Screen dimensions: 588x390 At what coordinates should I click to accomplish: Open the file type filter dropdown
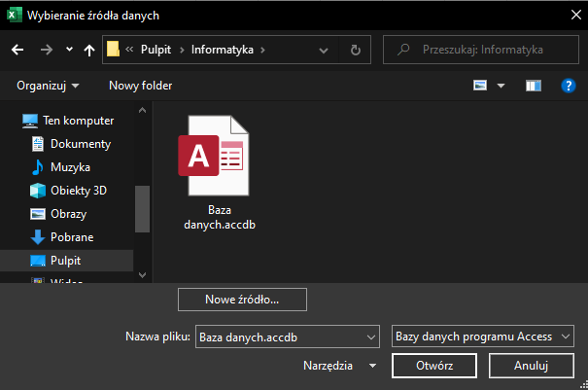(482, 337)
